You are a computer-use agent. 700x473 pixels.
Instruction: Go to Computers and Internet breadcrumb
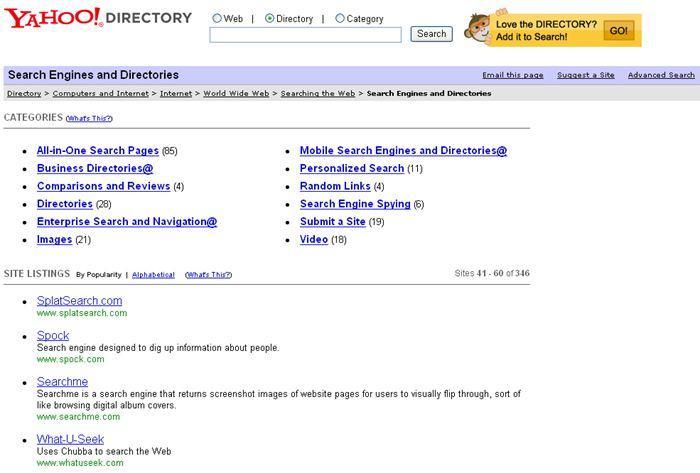coord(100,93)
